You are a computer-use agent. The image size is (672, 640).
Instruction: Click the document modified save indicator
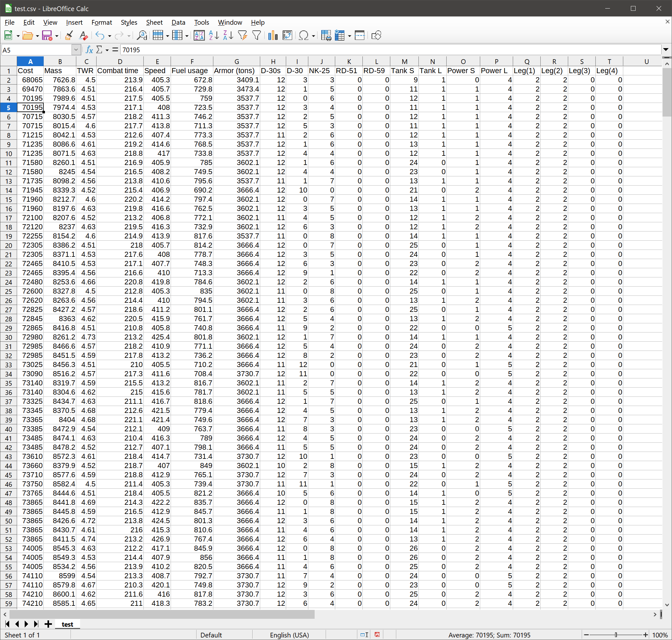377,635
